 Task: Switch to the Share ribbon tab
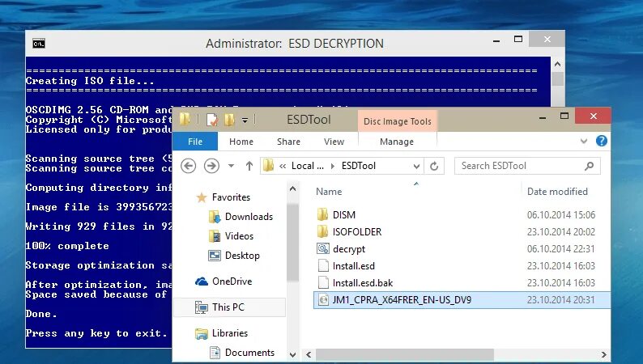288,142
